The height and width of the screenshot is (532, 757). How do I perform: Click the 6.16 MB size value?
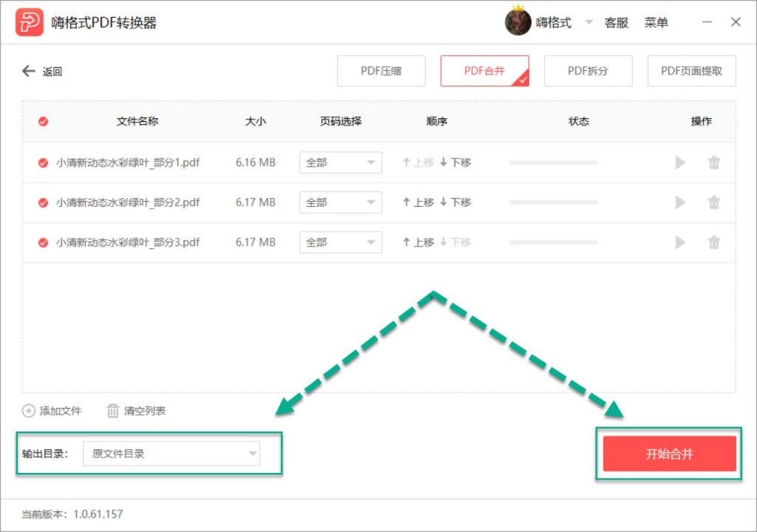pyautogui.click(x=255, y=163)
